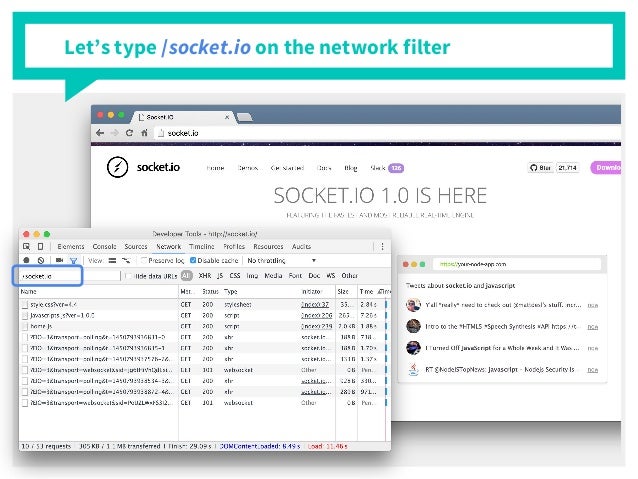The height and width of the screenshot is (479, 638).
Task: Click the Home link on socket.io site
Action: click(215, 168)
